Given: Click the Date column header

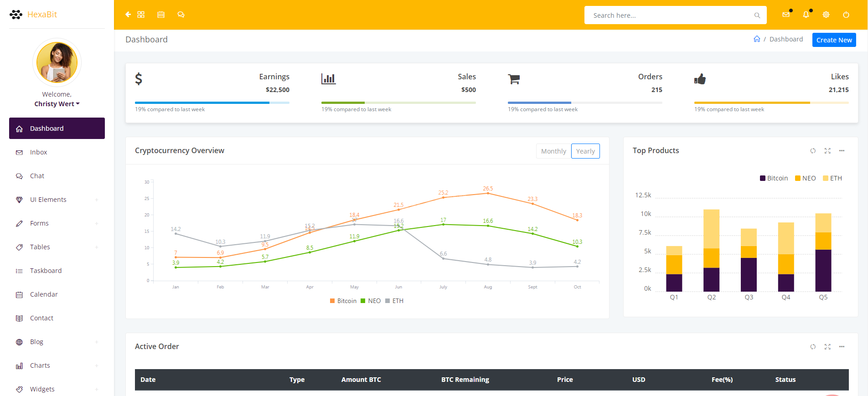Looking at the screenshot, I should 148,380.
